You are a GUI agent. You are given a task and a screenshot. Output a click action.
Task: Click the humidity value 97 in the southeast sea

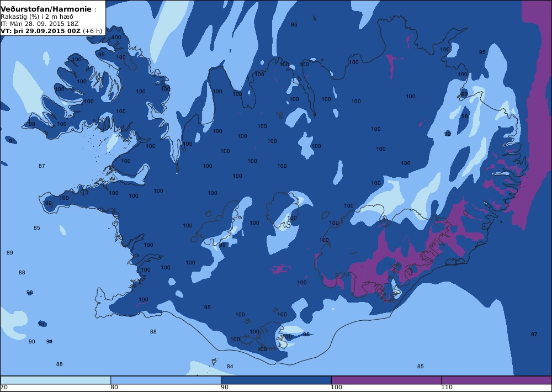(534, 334)
